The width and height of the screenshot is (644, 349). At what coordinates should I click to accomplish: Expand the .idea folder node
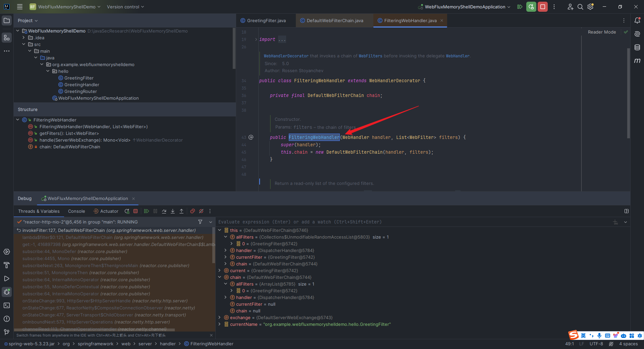tap(24, 38)
